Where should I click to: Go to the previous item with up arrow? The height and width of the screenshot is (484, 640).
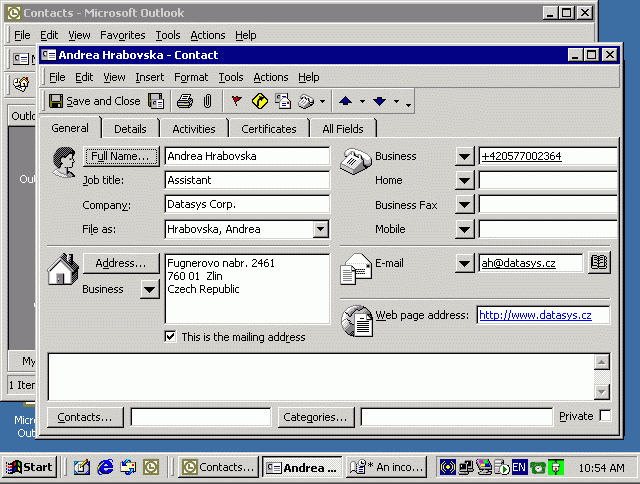point(345,101)
